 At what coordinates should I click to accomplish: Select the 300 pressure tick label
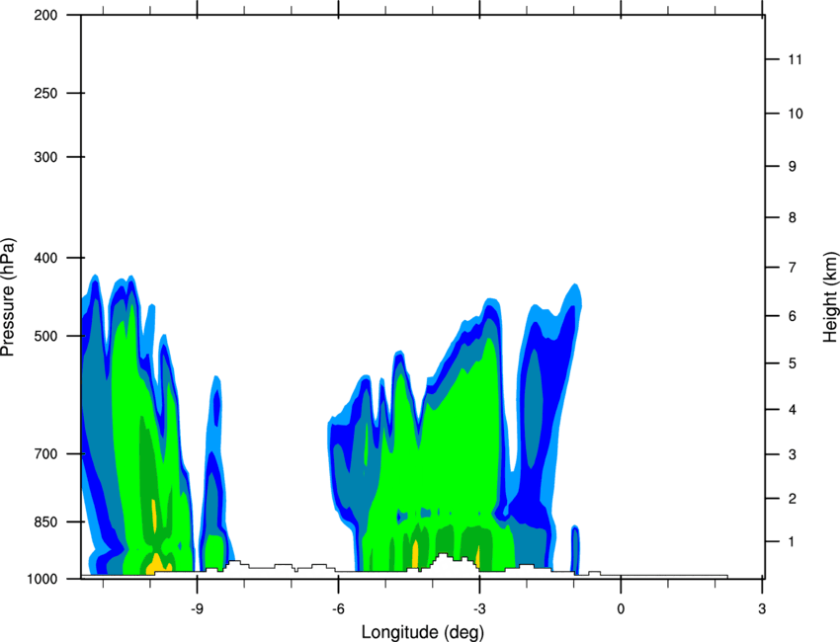coord(45,157)
